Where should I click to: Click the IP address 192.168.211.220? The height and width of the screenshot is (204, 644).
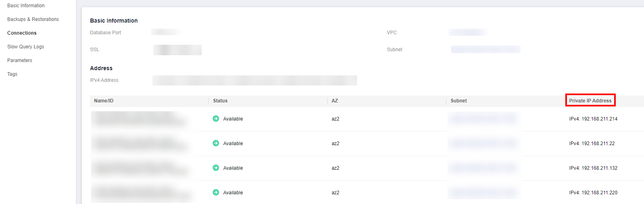(x=599, y=193)
